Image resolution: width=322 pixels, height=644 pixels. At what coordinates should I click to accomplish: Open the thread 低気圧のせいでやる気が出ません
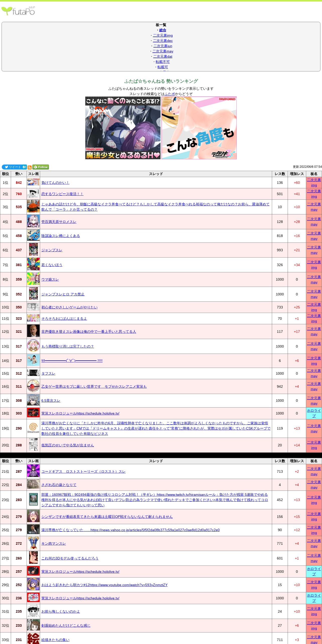click(67, 445)
